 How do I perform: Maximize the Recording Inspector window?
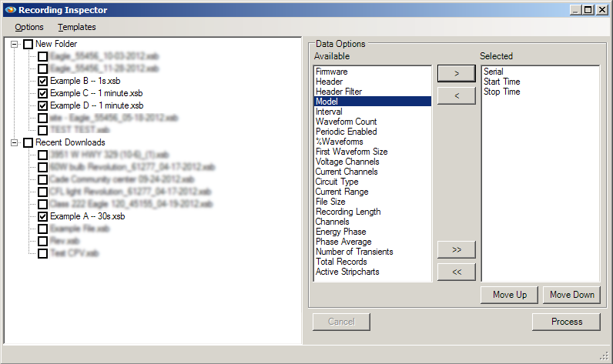coord(588,10)
